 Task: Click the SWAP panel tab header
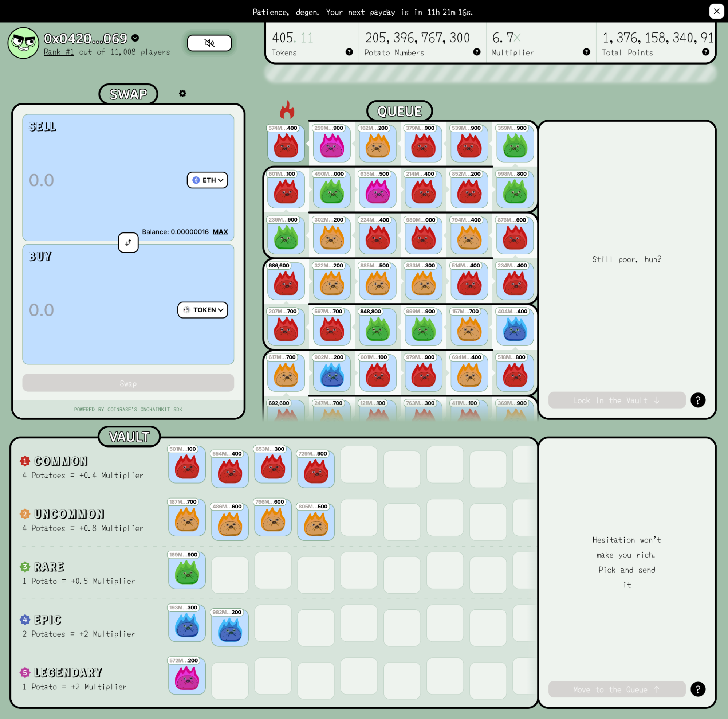click(x=128, y=94)
